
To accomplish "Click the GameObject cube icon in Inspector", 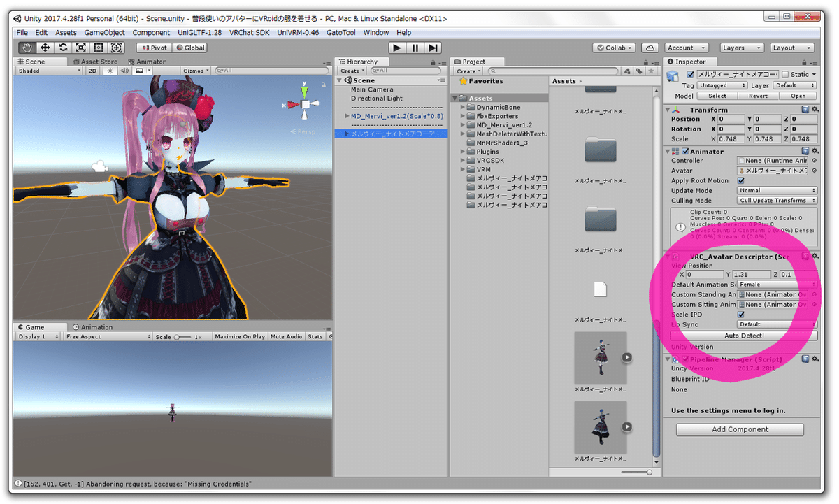I will (673, 76).
